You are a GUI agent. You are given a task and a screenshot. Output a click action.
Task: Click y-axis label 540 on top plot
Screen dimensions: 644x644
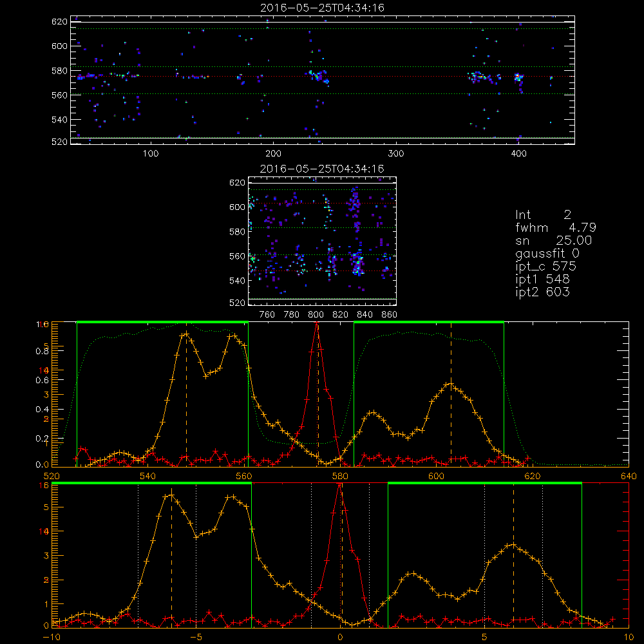point(59,120)
